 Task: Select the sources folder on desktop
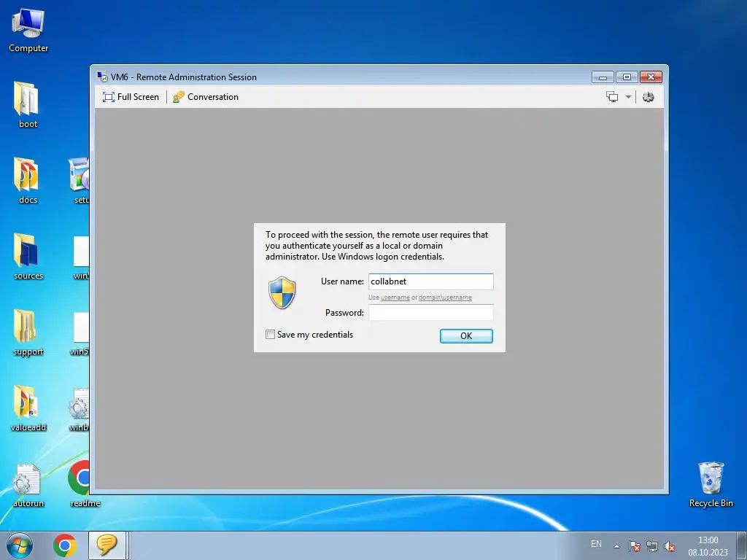[x=28, y=257]
